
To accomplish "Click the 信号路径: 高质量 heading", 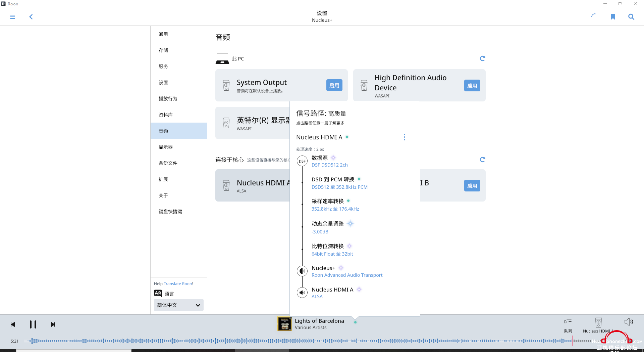I will pyautogui.click(x=321, y=114).
